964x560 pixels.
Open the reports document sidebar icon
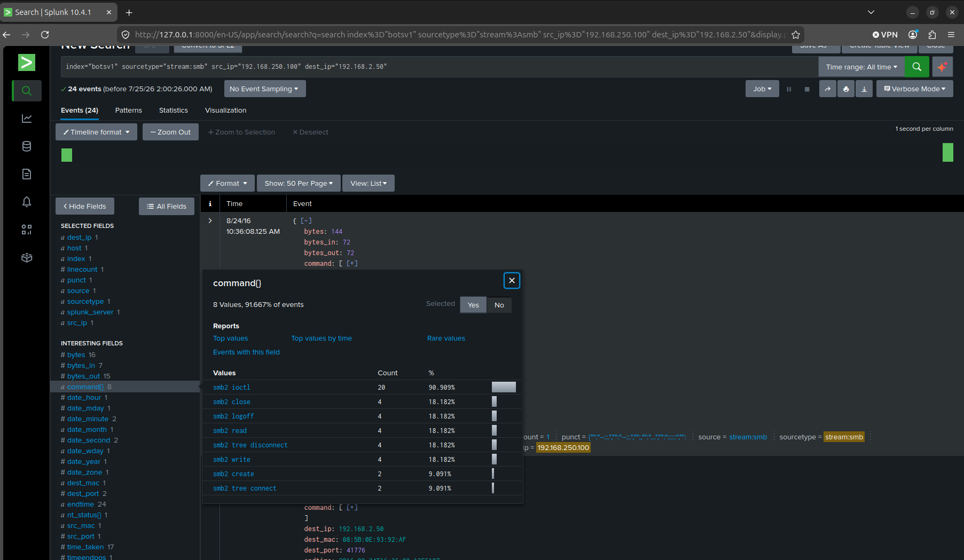[x=27, y=174]
